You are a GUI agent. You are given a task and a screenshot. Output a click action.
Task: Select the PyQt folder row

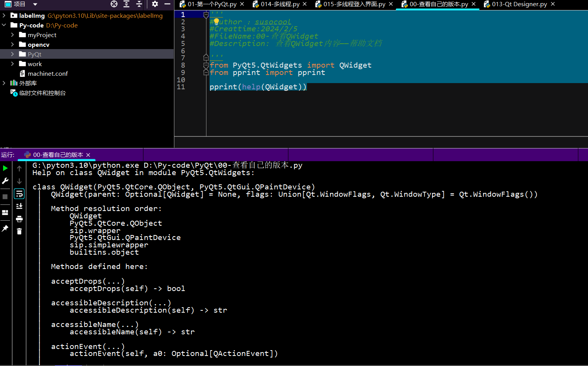[87, 54]
